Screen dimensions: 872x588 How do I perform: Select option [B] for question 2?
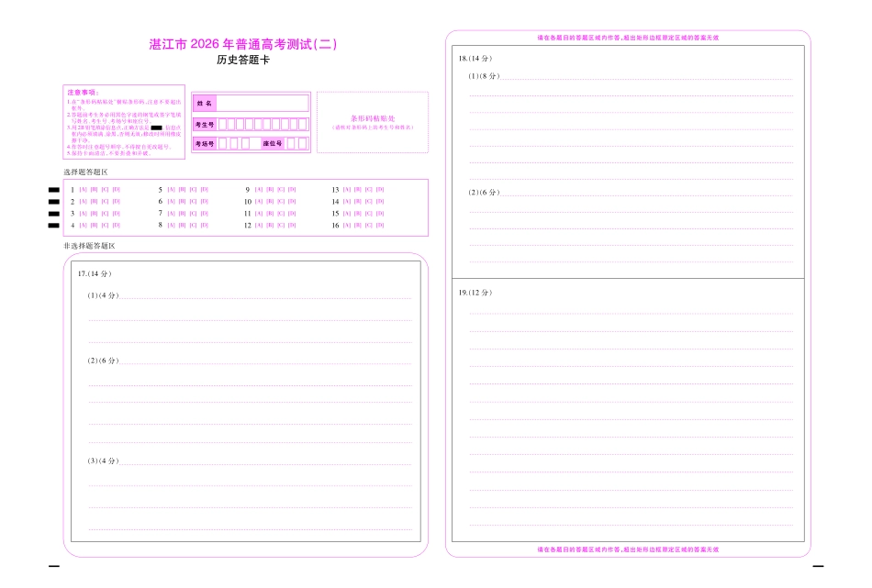(x=94, y=202)
